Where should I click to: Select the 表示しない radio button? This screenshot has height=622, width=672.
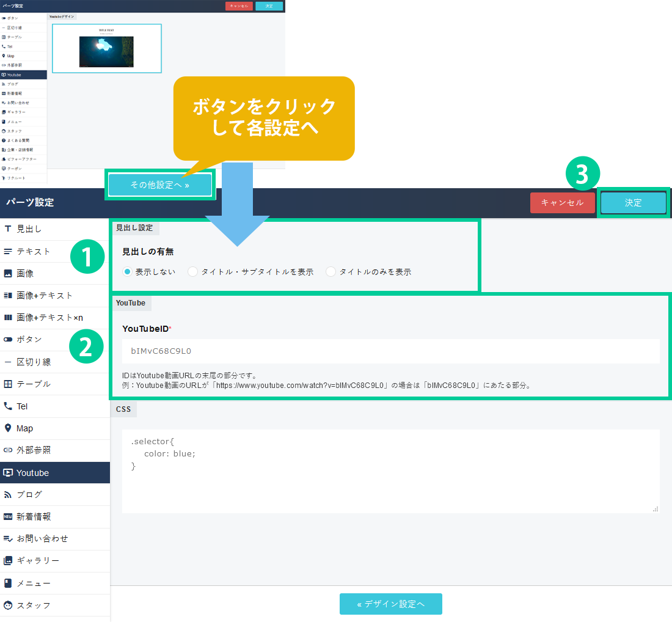click(127, 272)
